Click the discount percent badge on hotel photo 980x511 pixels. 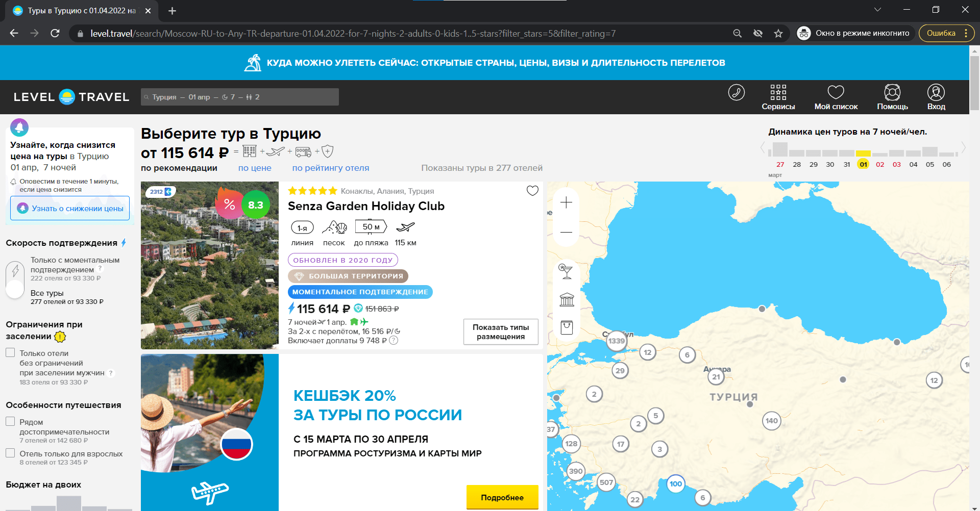pyautogui.click(x=229, y=205)
